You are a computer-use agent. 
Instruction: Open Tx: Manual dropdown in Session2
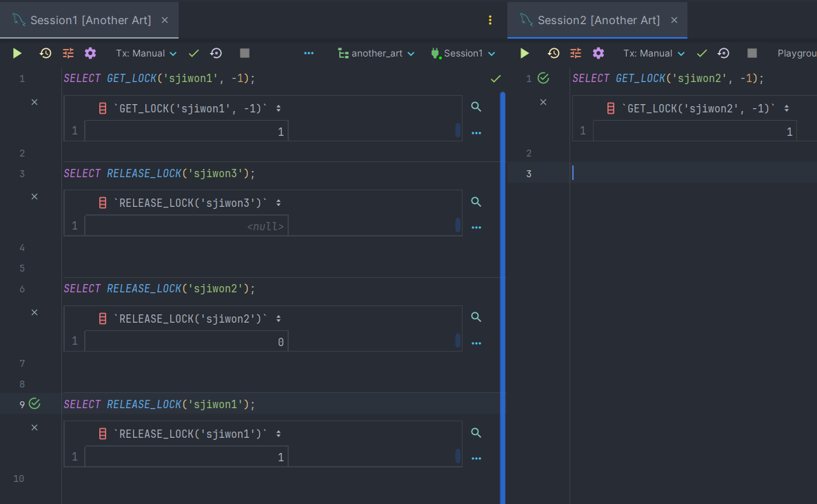pyautogui.click(x=654, y=53)
